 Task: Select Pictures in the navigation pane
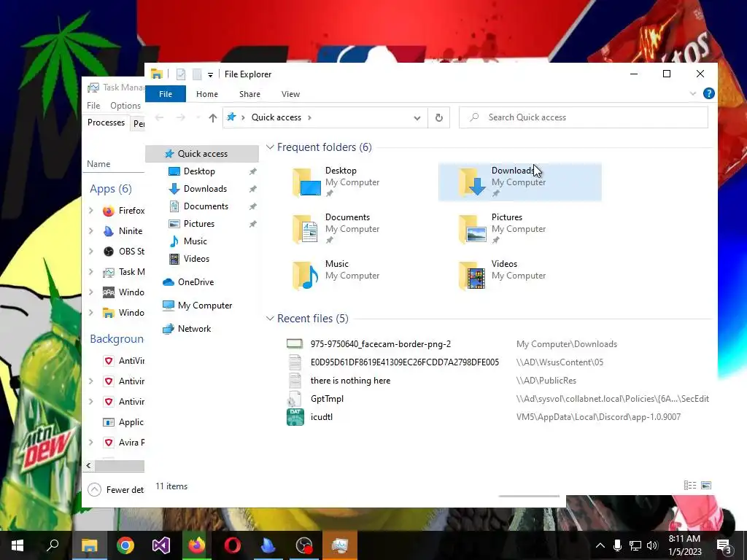tap(198, 224)
